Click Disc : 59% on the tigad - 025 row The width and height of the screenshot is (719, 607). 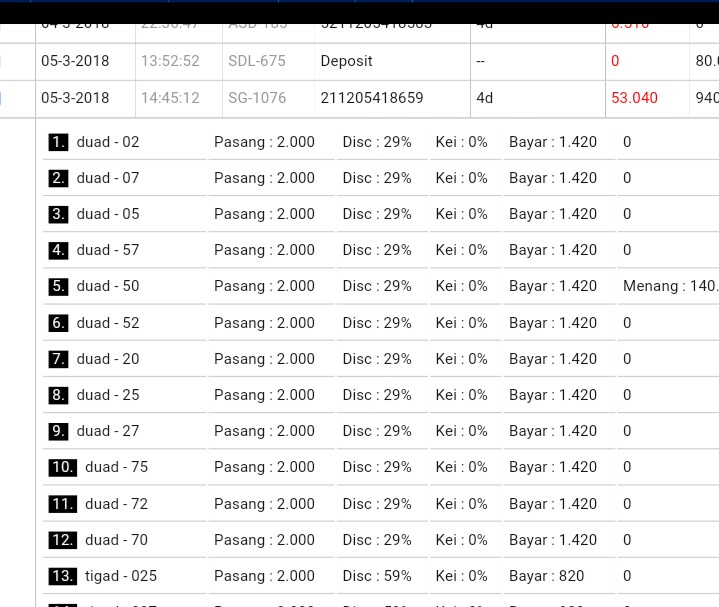click(377, 576)
